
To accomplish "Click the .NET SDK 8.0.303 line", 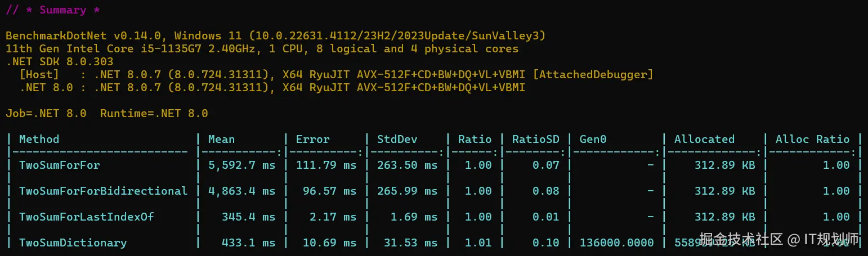I will [x=59, y=61].
